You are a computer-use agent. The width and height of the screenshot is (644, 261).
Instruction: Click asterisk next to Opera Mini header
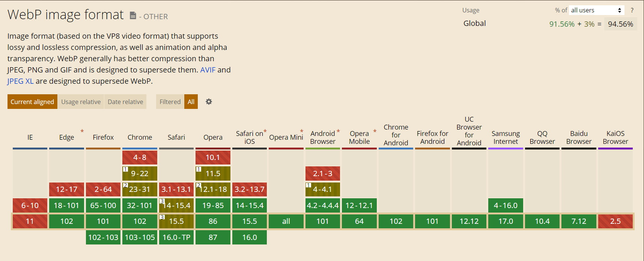[x=301, y=131]
